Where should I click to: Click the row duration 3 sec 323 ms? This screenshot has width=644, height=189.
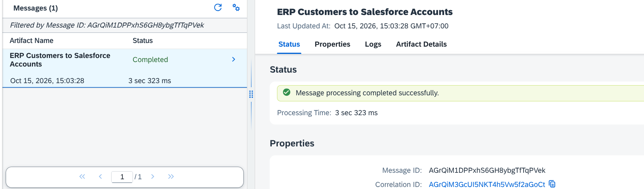click(x=150, y=81)
